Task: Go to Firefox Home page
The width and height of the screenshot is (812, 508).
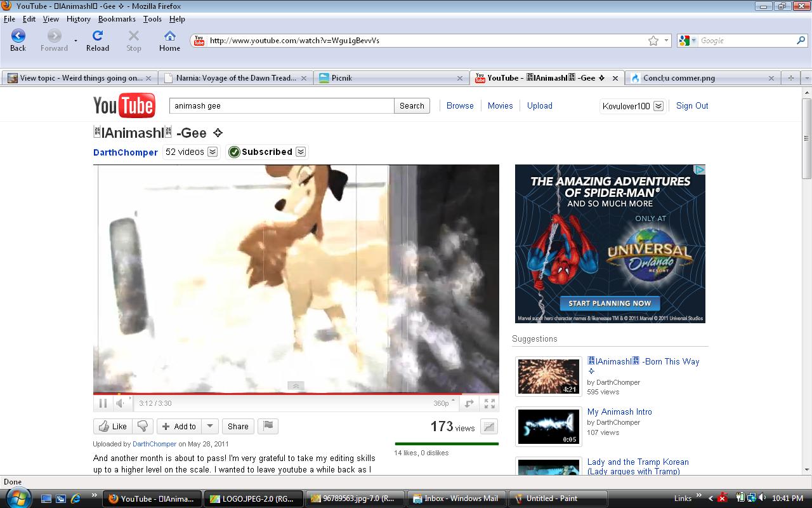Action: pyautogui.click(x=169, y=40)
